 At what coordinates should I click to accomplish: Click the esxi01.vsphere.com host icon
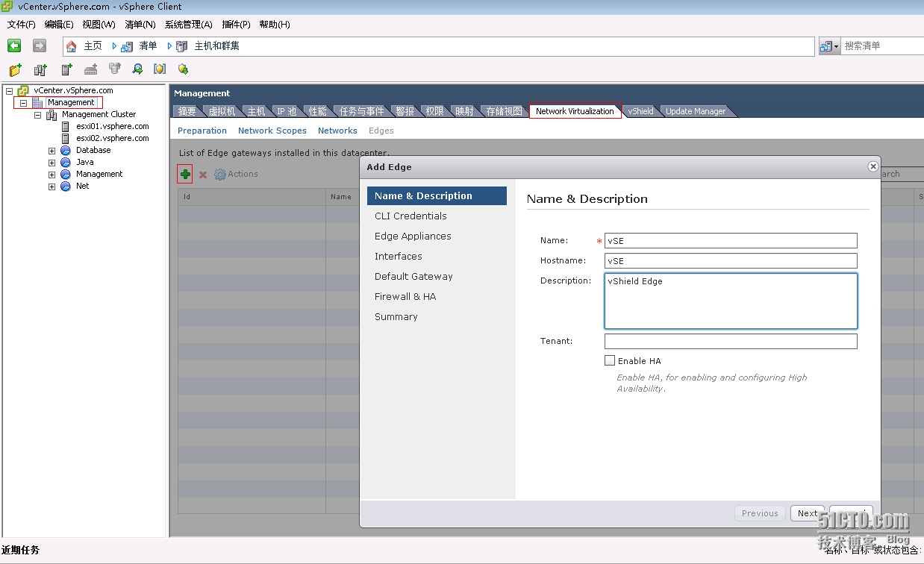[x=66, y=126]
